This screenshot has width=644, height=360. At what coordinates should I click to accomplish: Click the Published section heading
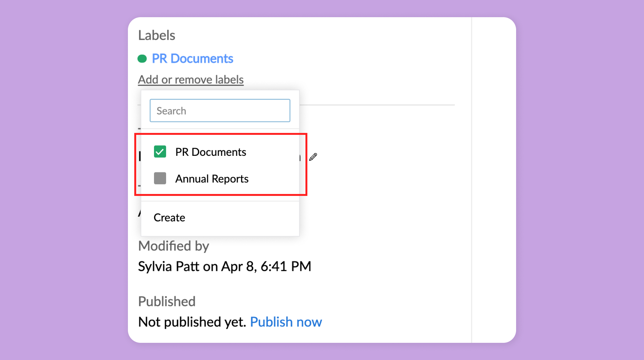point(167,301)
